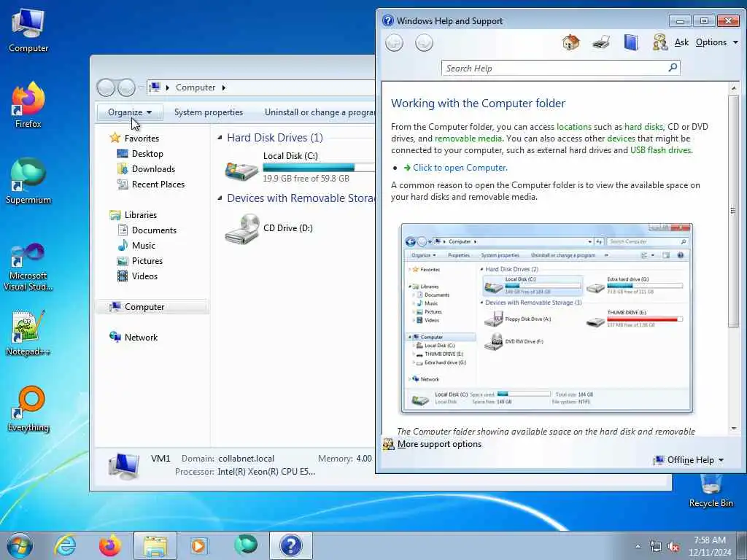747x560 pixels.
Task: Click the Print icon in Help window
Action: pyautogui.click(x=601, y=42)
